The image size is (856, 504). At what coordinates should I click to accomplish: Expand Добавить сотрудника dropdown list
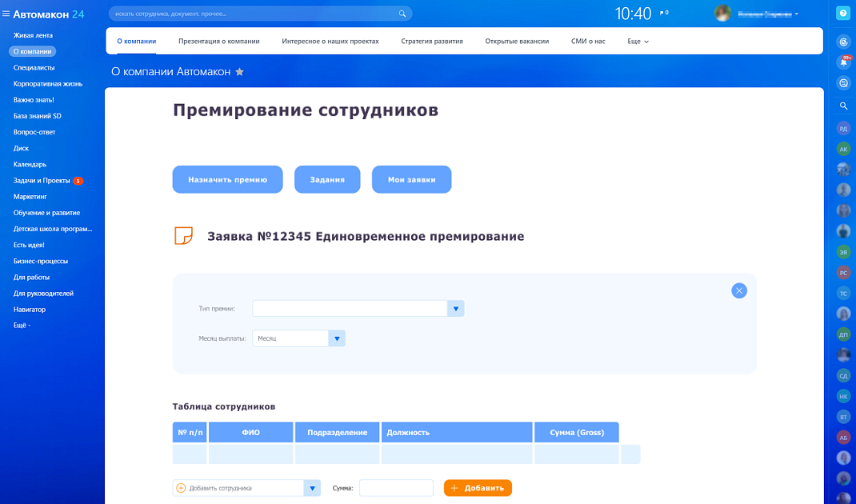click(x=312, y=488)
